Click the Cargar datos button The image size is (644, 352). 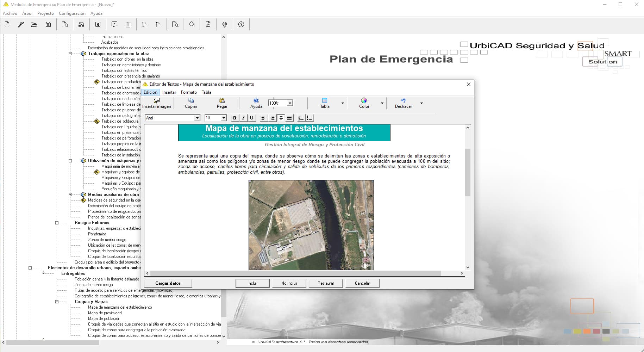coord(168,283)
